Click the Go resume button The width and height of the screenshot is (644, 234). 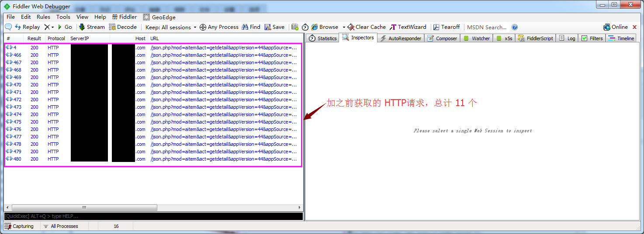65,27
